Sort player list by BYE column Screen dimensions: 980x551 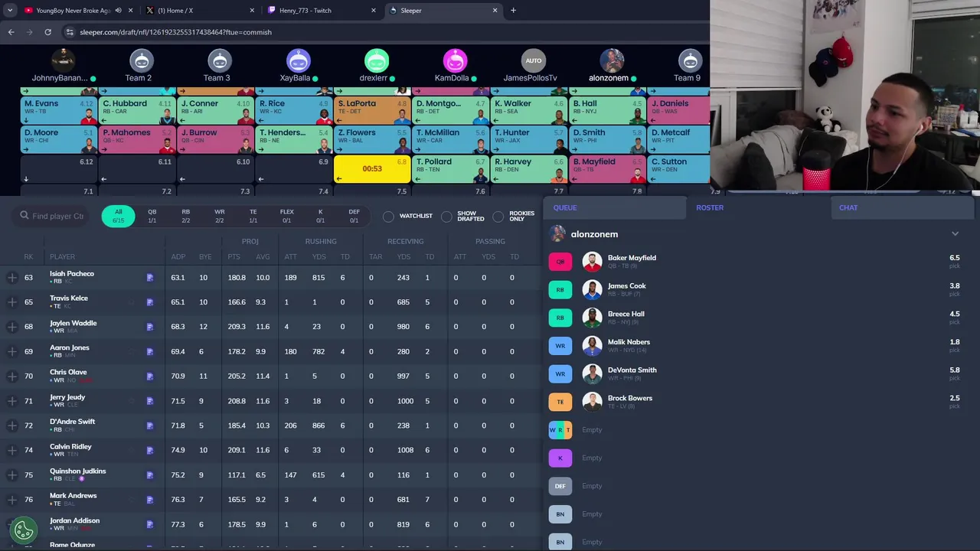point(204,257)
